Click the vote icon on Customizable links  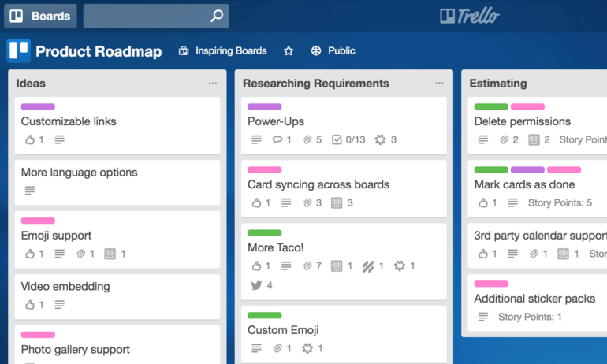(30, 139)
